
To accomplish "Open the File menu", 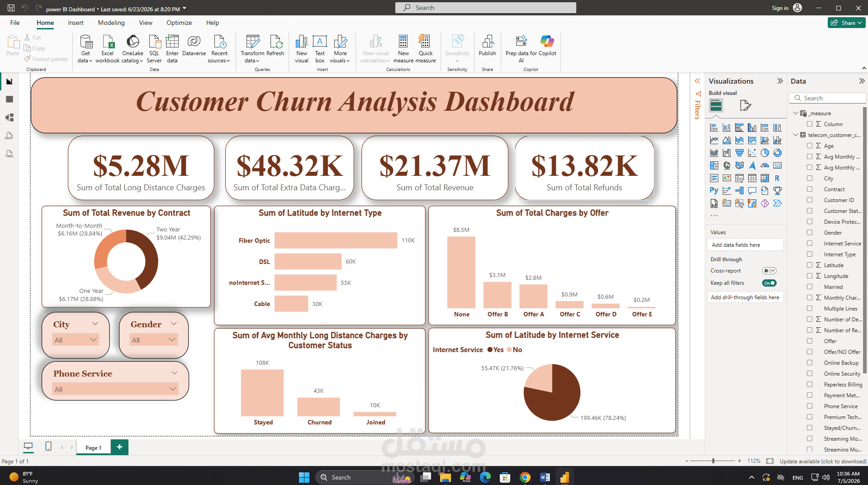I will 15,23.
